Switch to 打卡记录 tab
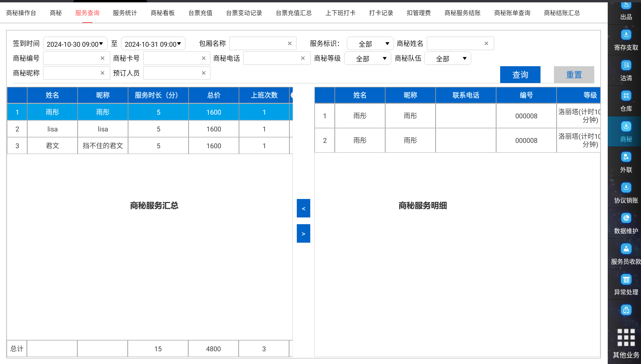 click(x=381, y=13)
